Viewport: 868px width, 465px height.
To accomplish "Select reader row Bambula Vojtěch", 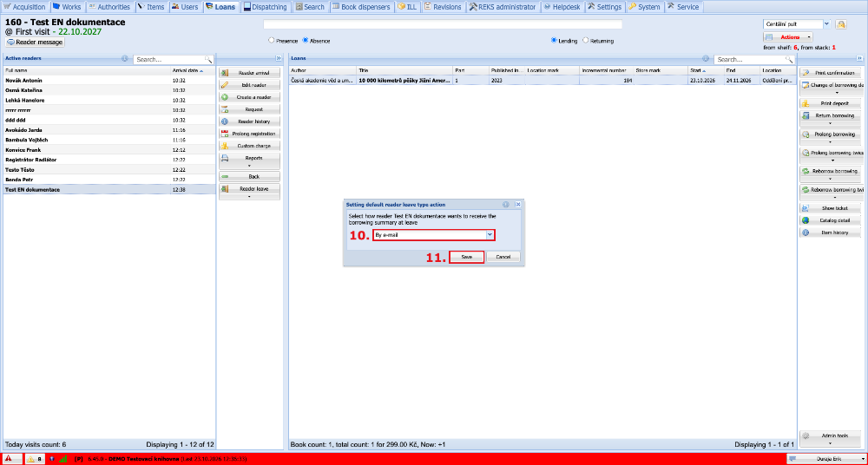I will 109,140.
